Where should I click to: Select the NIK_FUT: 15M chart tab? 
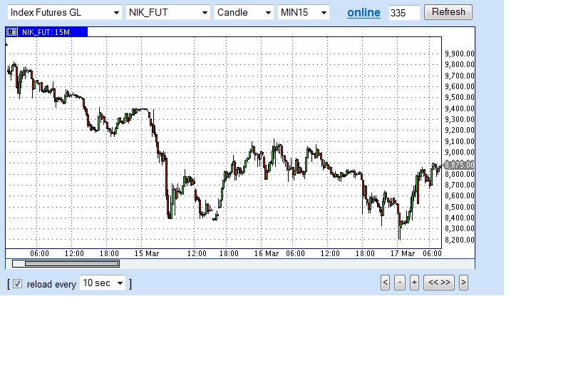point(52,32)
